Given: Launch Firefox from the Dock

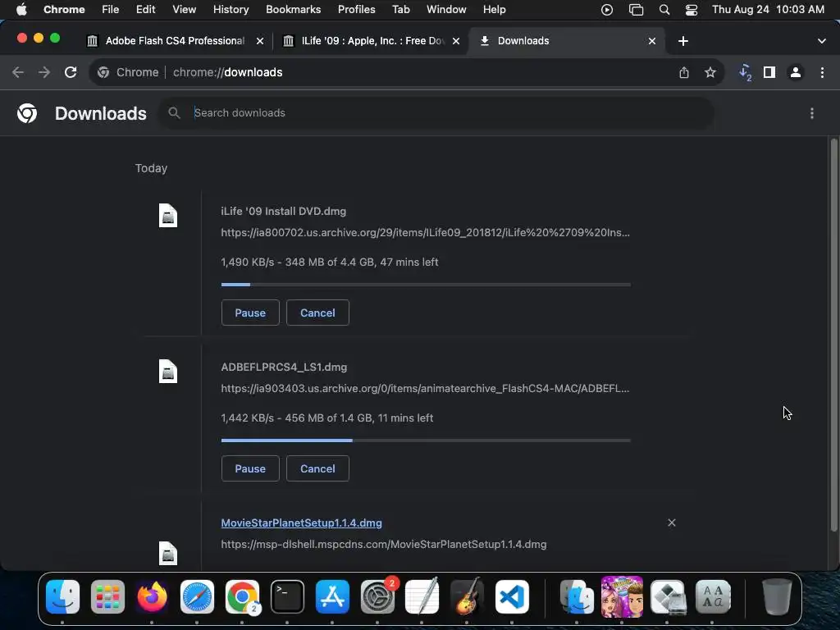Looking at the screenshot, I should click(x=152, y=597).
